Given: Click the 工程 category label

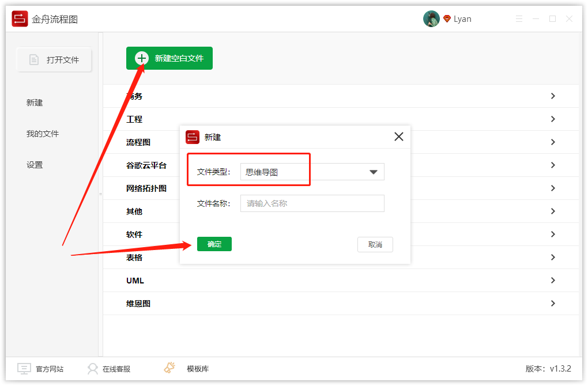Looking at the screenshot, I should click(x=134, y=119).
